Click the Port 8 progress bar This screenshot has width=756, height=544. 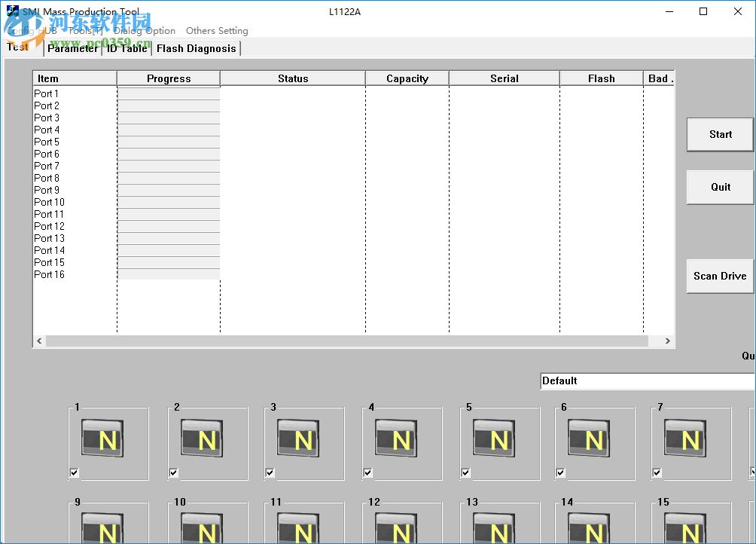pyautogui.click(x=169, y=178)
